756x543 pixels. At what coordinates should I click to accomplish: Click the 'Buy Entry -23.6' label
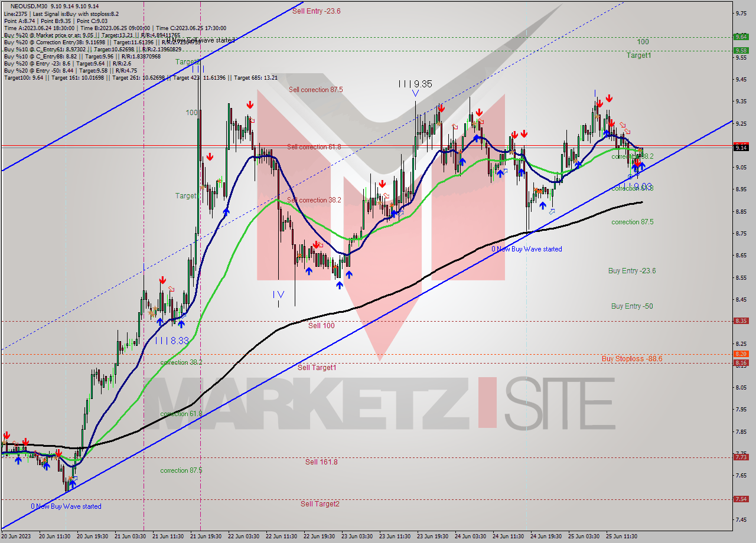(x=632, y=271)
